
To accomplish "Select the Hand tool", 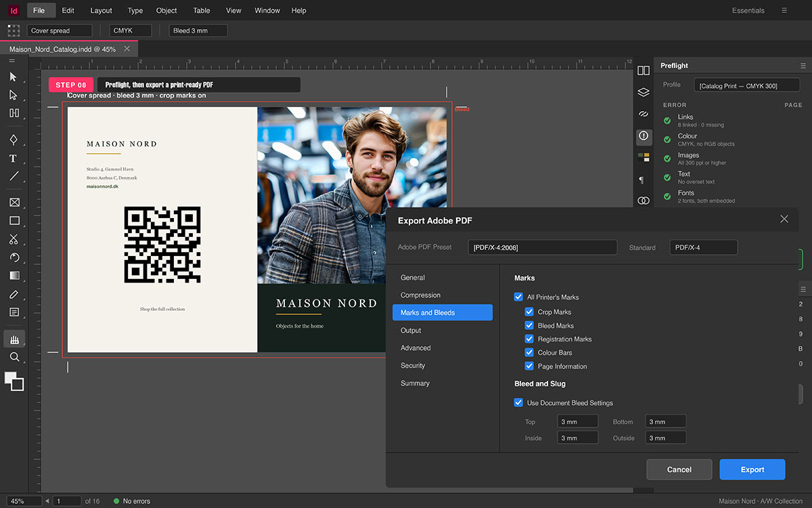I will pos(14,339).
